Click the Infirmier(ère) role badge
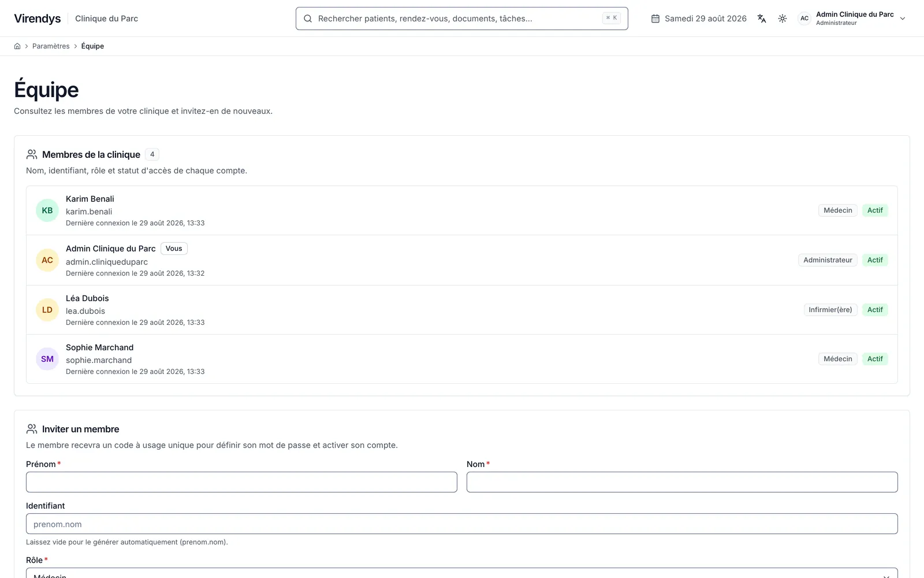This screenshot has height=578, width=924. pyautogui.click(x=830, y=310)
